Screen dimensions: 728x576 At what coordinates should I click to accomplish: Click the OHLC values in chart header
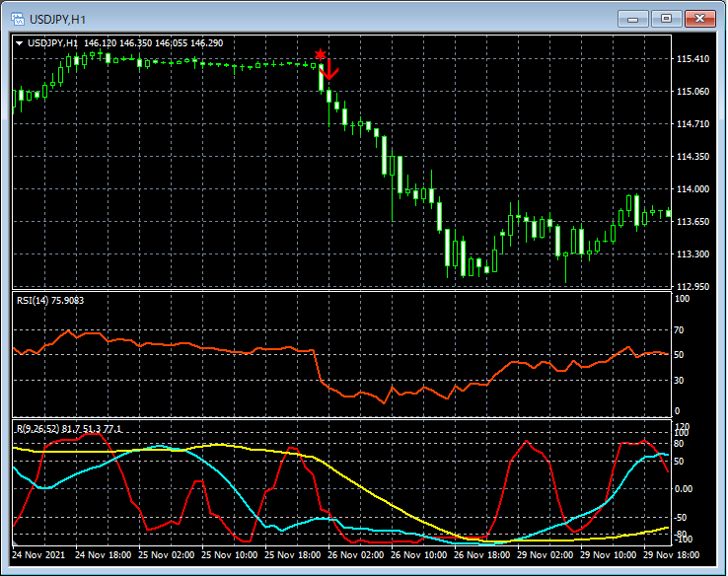[x=153, y=43]
